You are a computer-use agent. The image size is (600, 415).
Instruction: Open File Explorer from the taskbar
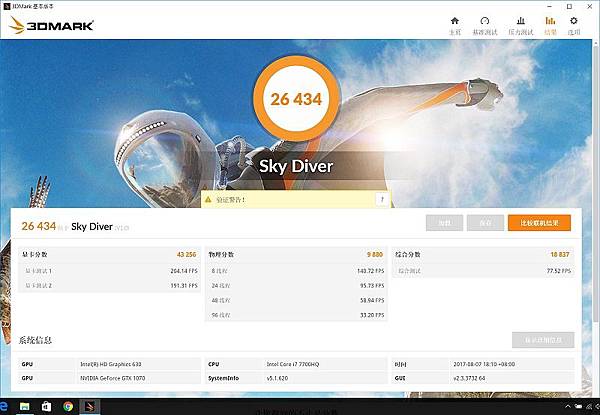tap(24, 406)
